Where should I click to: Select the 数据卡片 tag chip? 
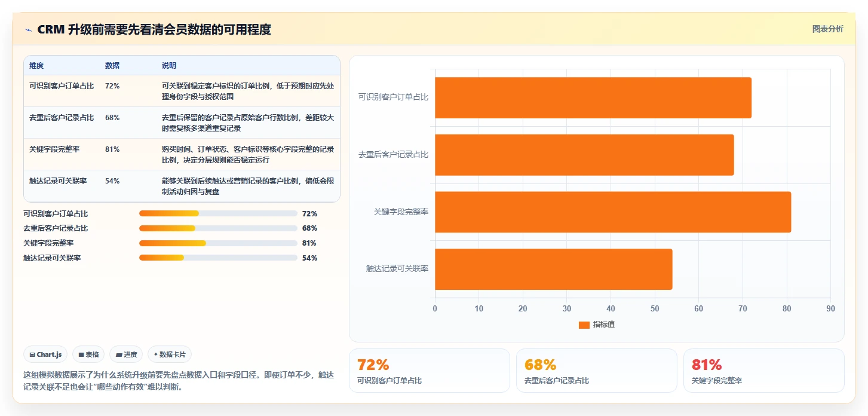(170, 354)
